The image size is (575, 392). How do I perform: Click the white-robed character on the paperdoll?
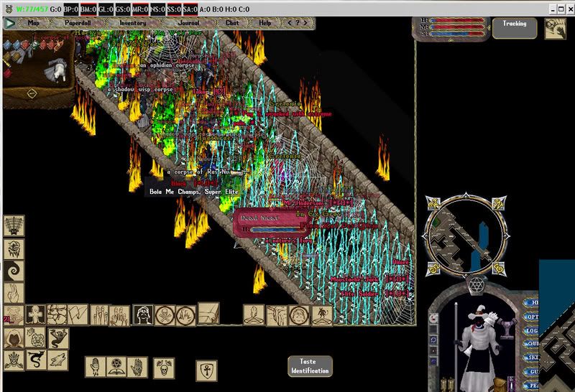coord(480,348)
